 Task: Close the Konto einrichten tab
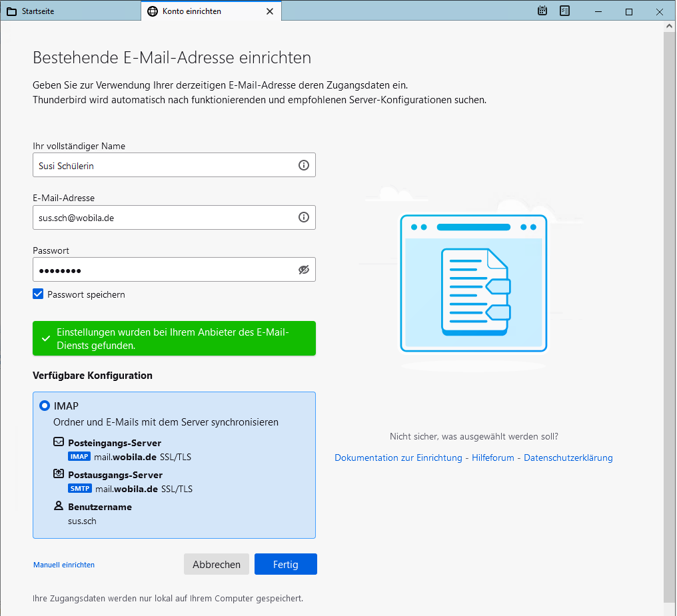(x=270, y=11)
